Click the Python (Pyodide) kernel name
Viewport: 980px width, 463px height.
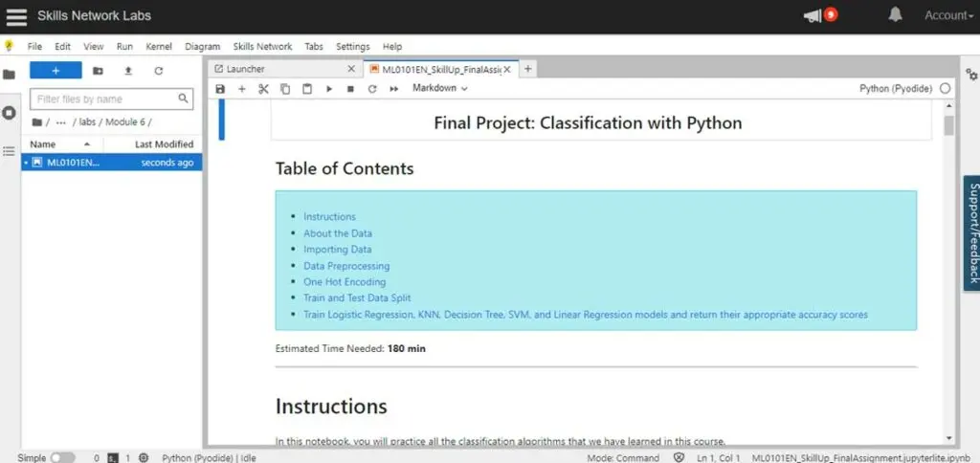coord(896,89)
